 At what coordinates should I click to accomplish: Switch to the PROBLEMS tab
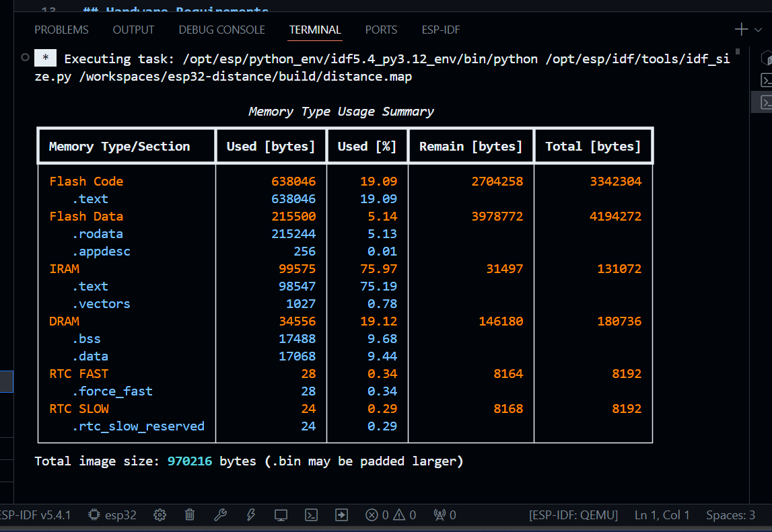pos(61,30)
